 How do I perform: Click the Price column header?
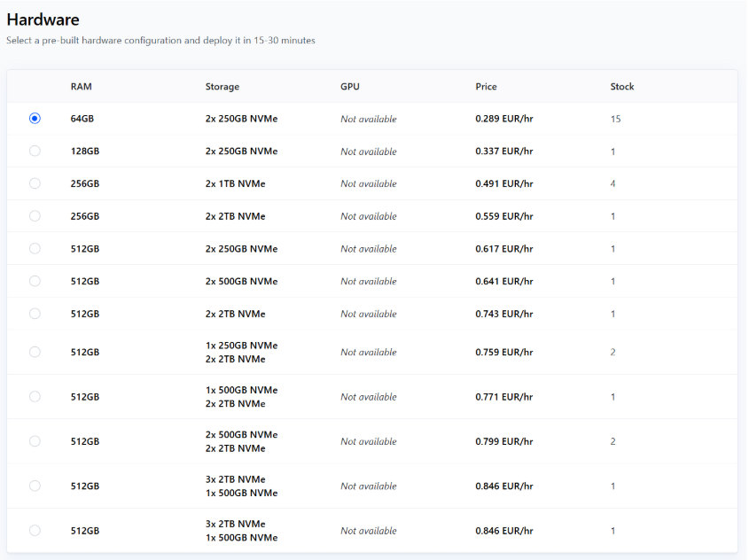[486, 87]
